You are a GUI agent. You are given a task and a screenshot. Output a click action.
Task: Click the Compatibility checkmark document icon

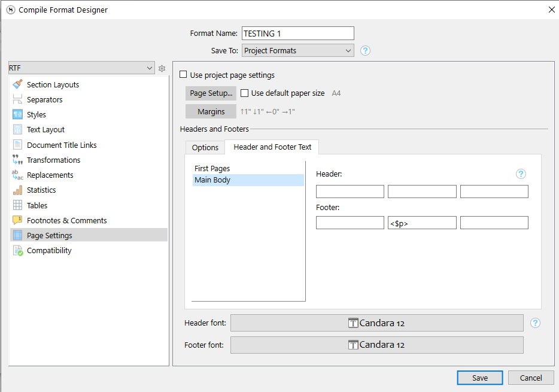(x=17, y=250)
